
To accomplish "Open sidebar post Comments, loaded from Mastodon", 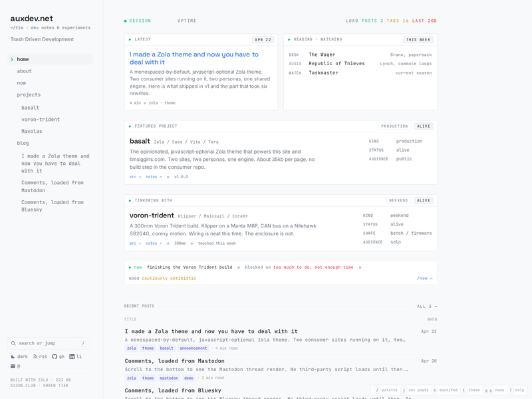I will (x=53, y=187).
